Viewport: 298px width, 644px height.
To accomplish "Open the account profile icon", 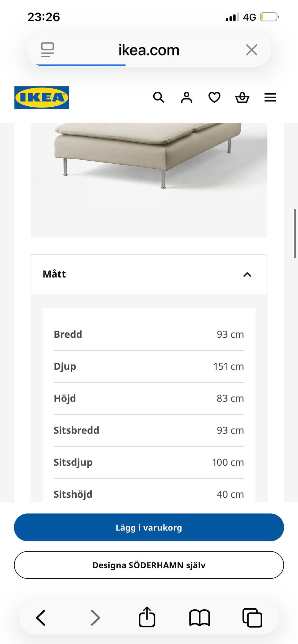I will [187, 98].
